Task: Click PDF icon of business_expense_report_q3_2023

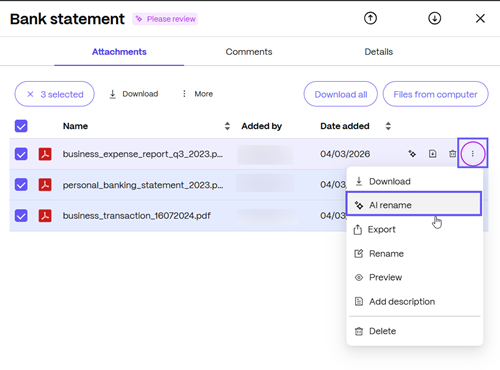Action: 45,154
